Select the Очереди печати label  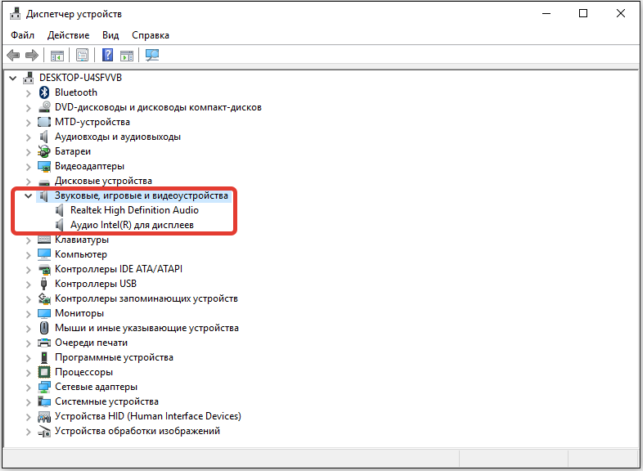(x=91, y=343)
